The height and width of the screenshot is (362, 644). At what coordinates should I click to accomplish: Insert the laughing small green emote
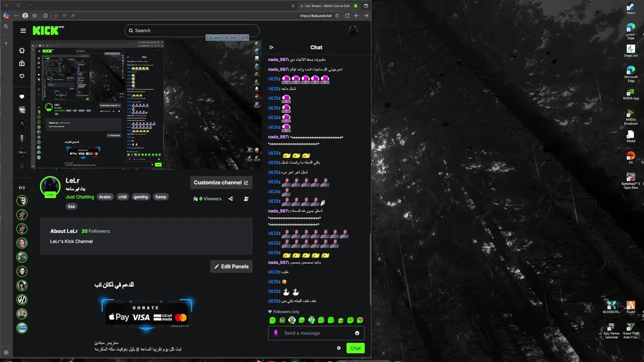(341, 320)
